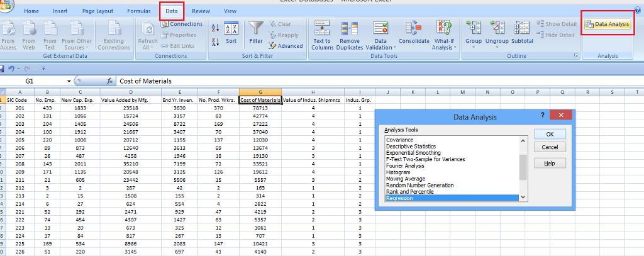Open the Page Layout tab
The height and width of the screenshot is (256, 644).
click(97, 11)
